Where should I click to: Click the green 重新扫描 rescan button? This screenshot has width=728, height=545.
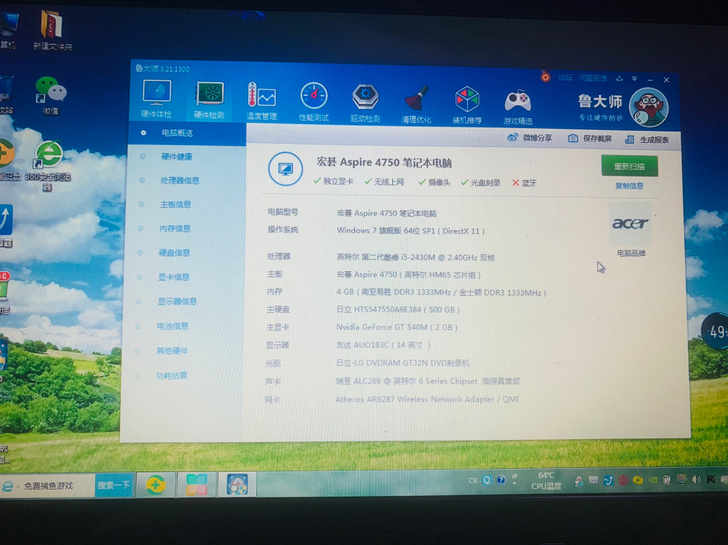point(629,166)
